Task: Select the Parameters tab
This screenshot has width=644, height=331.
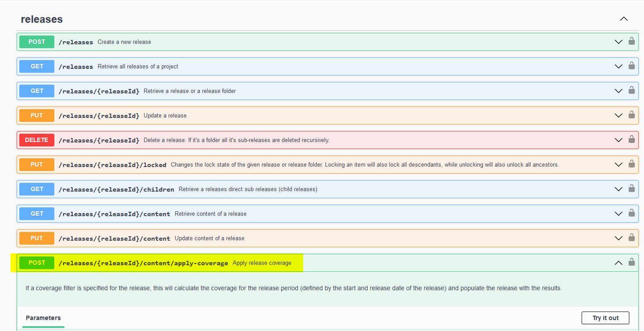Action: pyautogui.click(x=43, y=318)
